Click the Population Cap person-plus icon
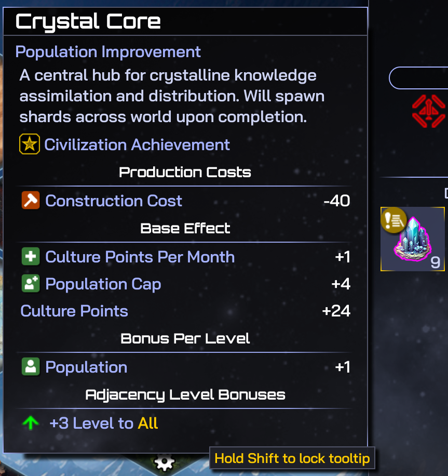 tap(31, 284)
